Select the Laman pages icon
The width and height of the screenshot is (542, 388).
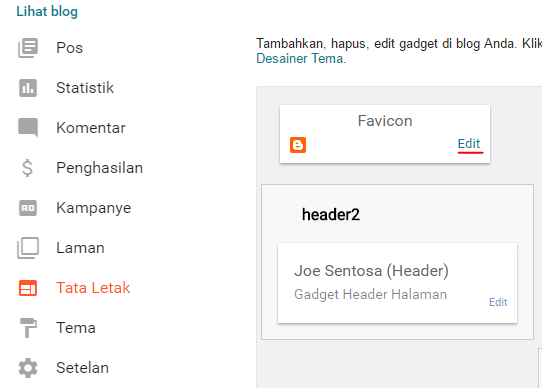pos(28,248)
